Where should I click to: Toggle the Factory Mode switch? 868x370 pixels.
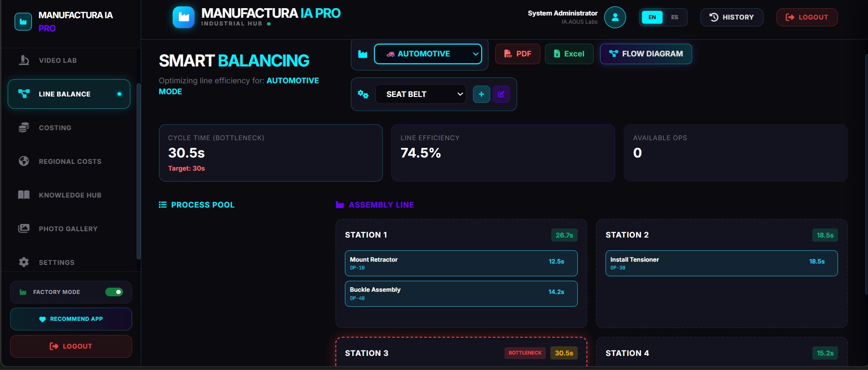point(114,292)
